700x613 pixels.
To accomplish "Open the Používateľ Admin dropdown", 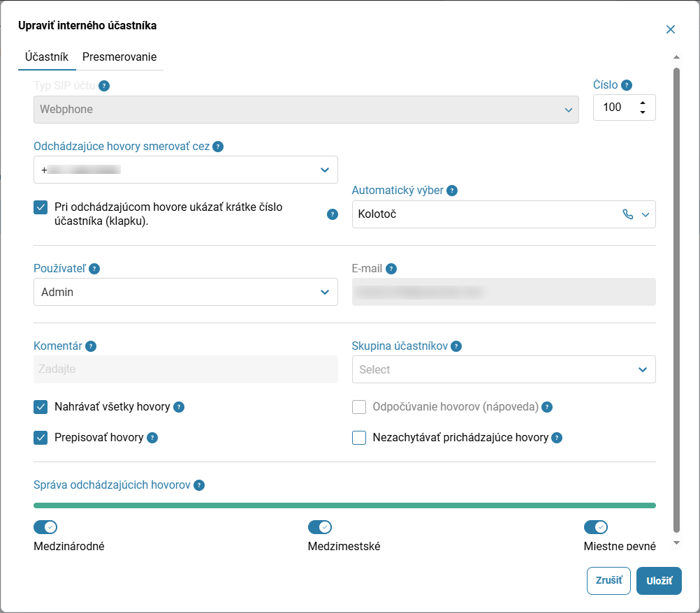I will coord(186,292).
